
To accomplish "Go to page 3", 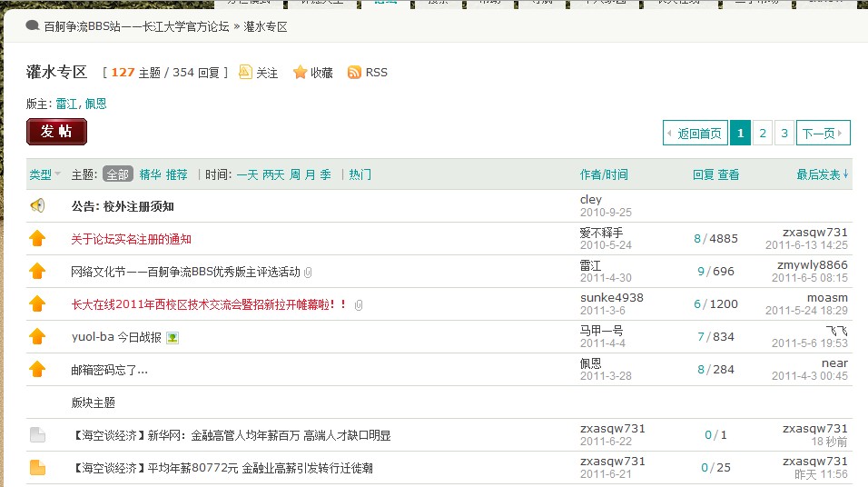I will point(784,133).
